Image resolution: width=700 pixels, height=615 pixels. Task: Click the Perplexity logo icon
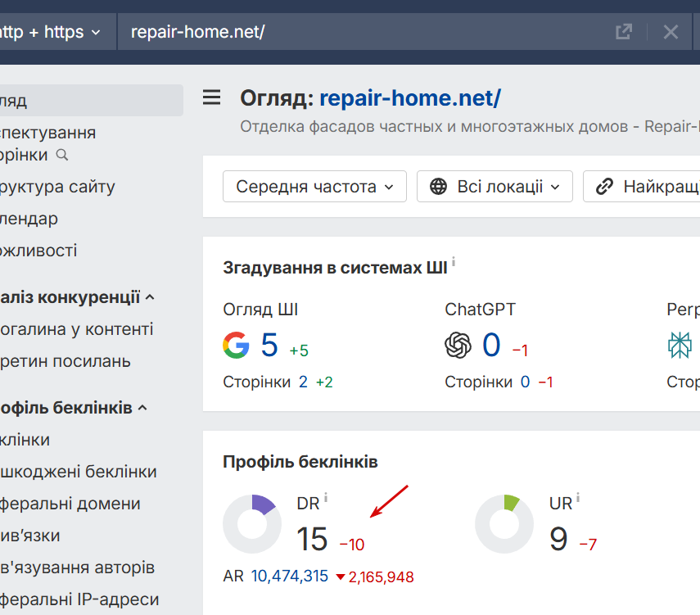[680, 345]
